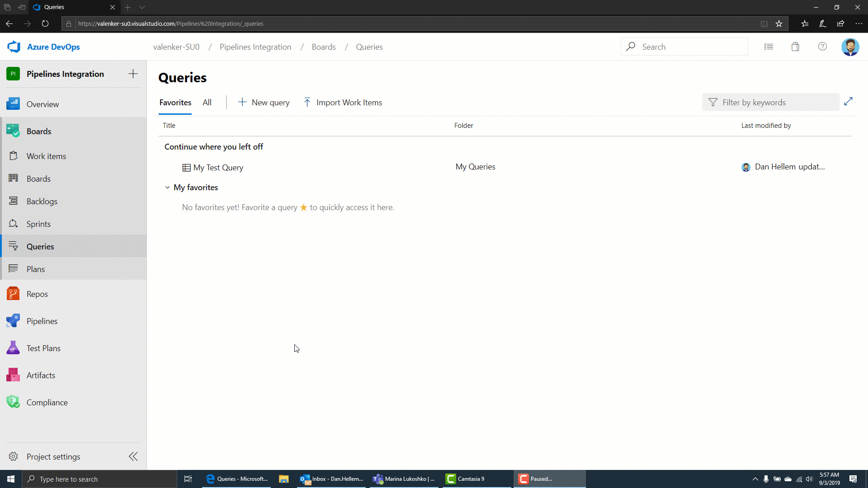This screenshot has height=488, width=868.
Task: Open Shopping cart notifications panel
Action: 796,47
